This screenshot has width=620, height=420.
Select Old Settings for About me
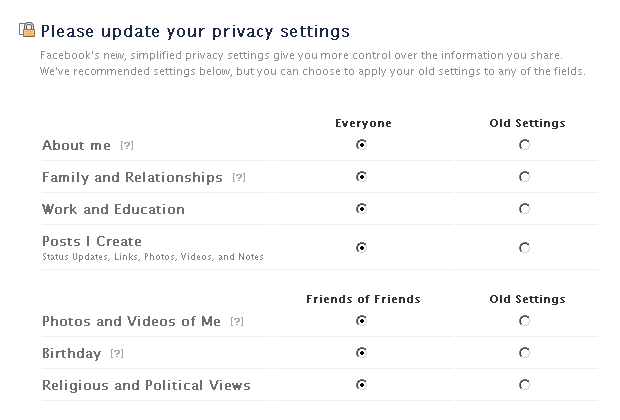[525, 145]
